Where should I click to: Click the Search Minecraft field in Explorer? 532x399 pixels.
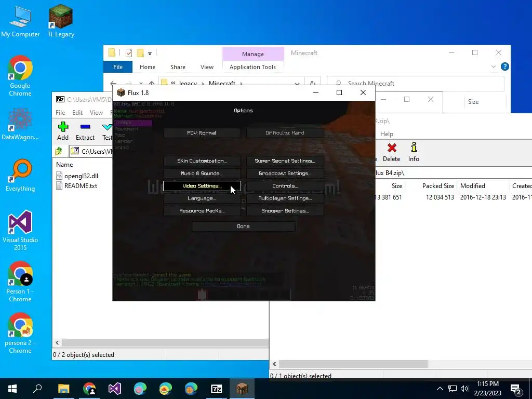(x=415, y=83)
